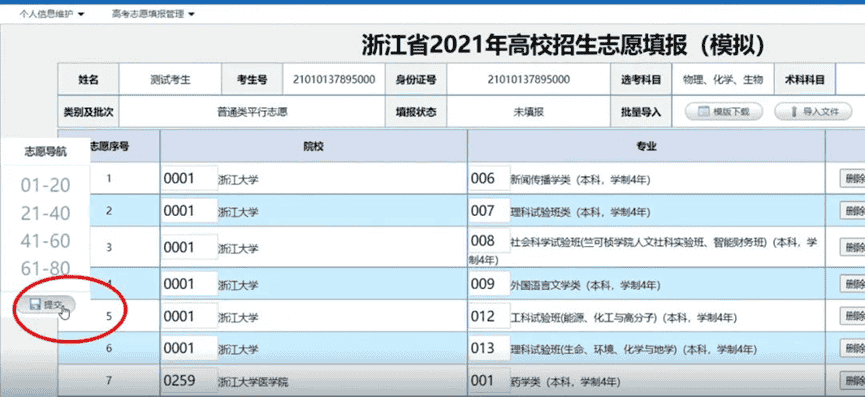Jump to volunteer range 01-20
This screenshot has width=865, height=397.
pos(46,186)
